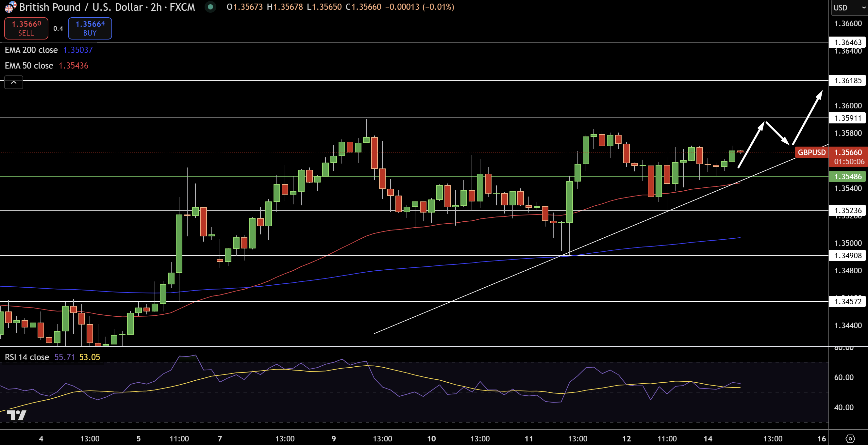This screenshot has width=868, height=445.
Task: Click the 1.35660 last price label
Action: [848, 152]
